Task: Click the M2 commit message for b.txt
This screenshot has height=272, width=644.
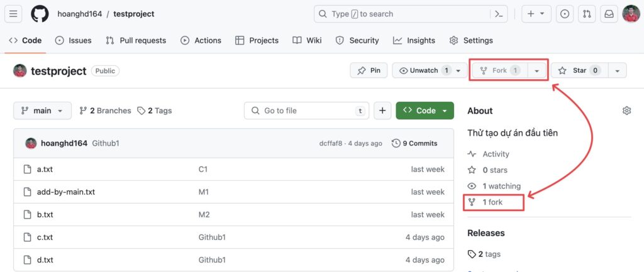Action: [204, 215]
